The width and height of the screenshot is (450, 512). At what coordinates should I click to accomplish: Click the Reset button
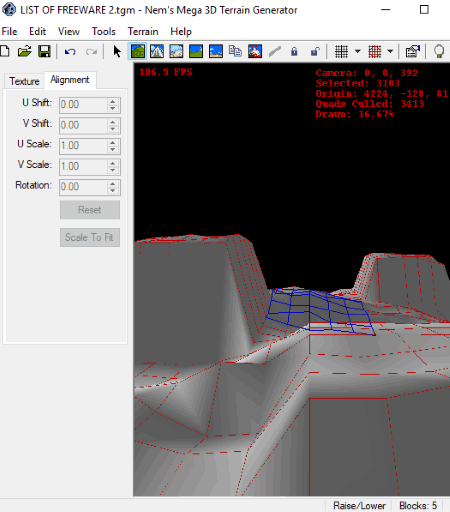[x=90, y=210]
